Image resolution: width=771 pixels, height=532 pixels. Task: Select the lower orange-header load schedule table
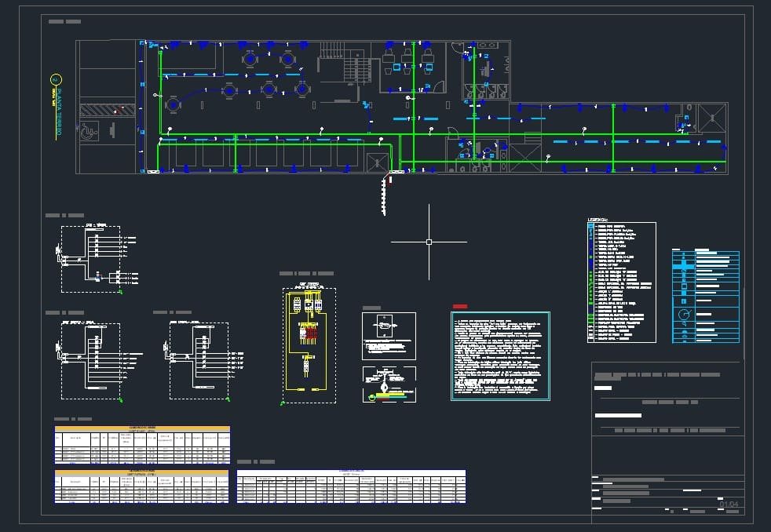142,486
